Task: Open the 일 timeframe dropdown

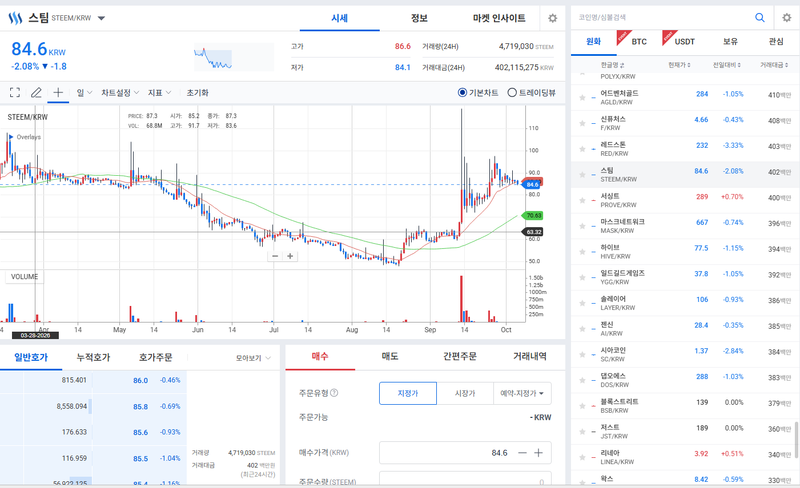Action: tap(84, 92)
